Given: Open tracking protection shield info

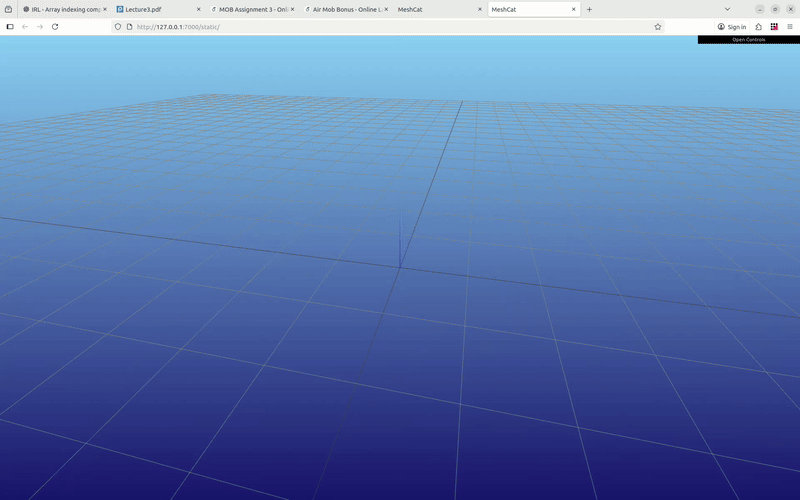Looking at the screenshot, I should (118, 27).
